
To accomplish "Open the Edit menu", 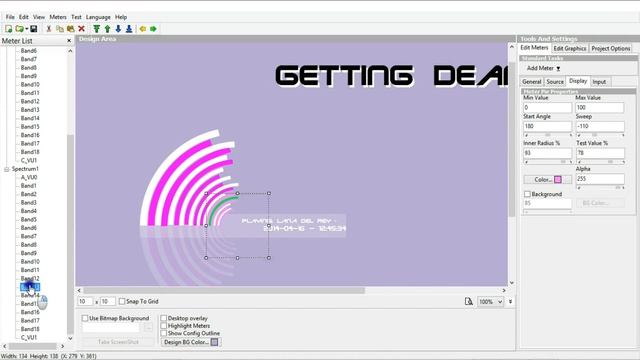I will click(x=24, y=17).
